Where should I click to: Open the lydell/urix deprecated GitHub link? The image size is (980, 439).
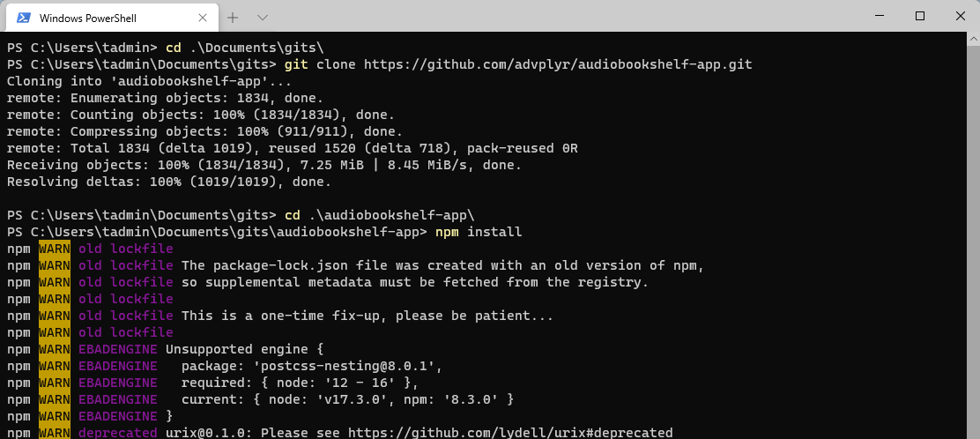510,433
